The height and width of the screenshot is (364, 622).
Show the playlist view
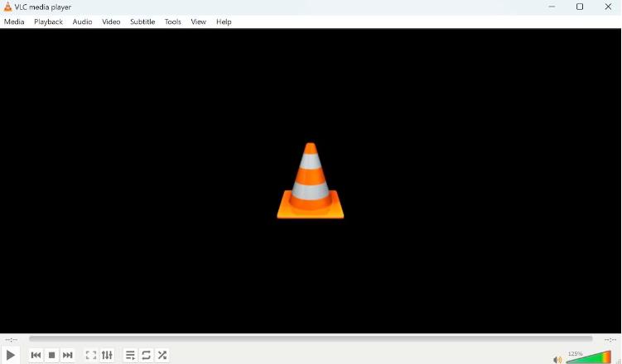[x=130, y=355]
